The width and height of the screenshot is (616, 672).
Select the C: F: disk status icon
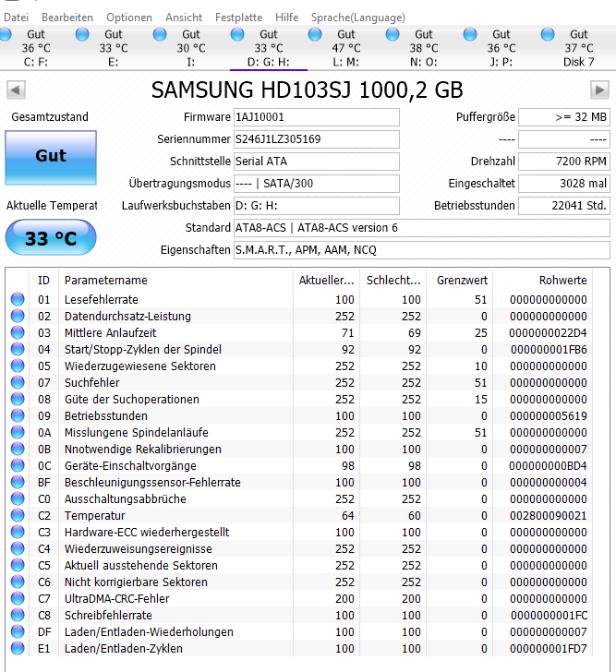[6, 34]
